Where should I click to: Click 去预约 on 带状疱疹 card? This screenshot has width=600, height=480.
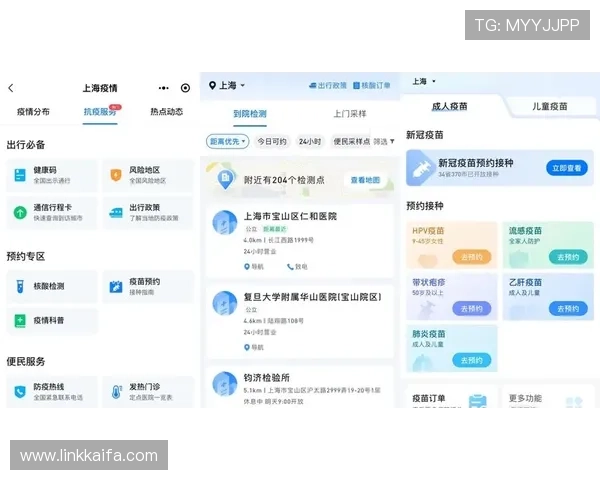pyautogui.click(x=471, y=309)
